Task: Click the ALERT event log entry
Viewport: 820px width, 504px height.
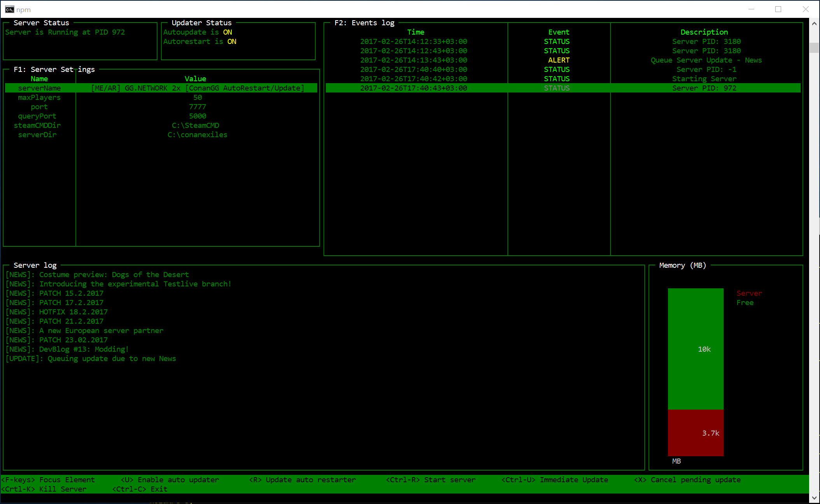Action: pyautogui.click(x=559, y=60)
